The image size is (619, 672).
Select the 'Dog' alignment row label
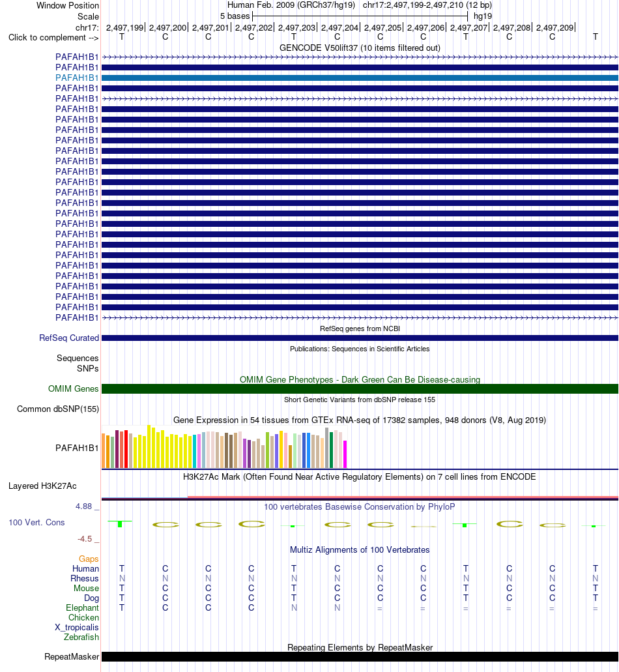coord(91,598)
